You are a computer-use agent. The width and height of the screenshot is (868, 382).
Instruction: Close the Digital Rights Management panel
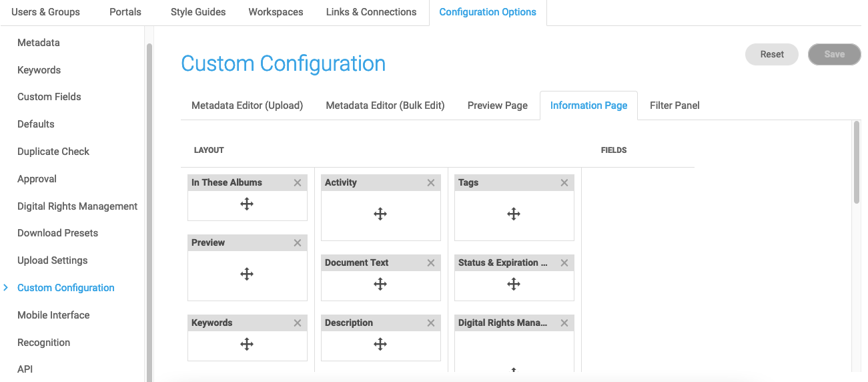coord(564,323)
